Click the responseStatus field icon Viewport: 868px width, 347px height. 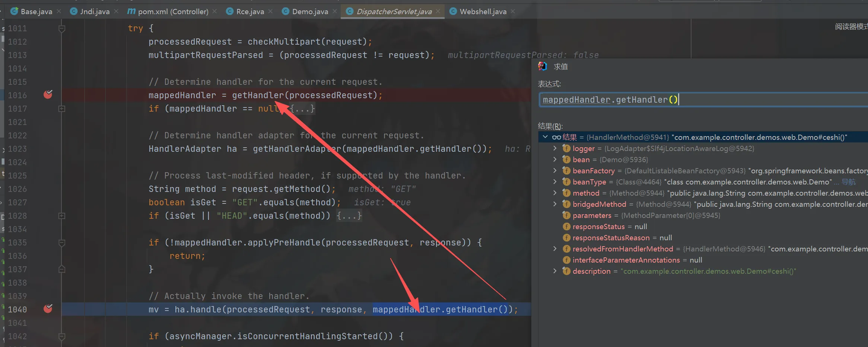566,226
